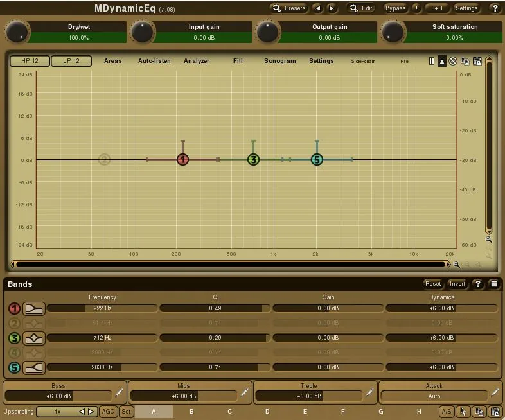Viewport: 505px width, 420px height.
Task: Toggle the Pre analyzer option
Action: [x=405, y=61]
